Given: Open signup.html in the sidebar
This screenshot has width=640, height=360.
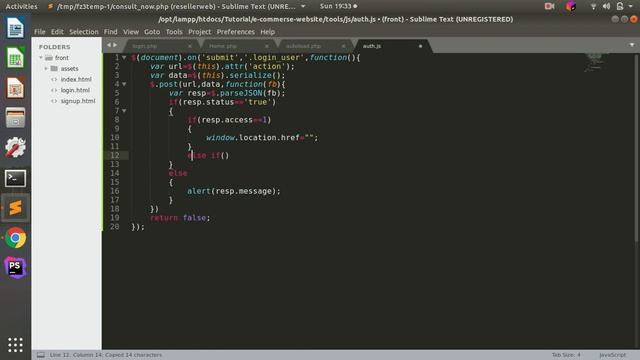Looking at the screenshot, I should pos(78,101).
